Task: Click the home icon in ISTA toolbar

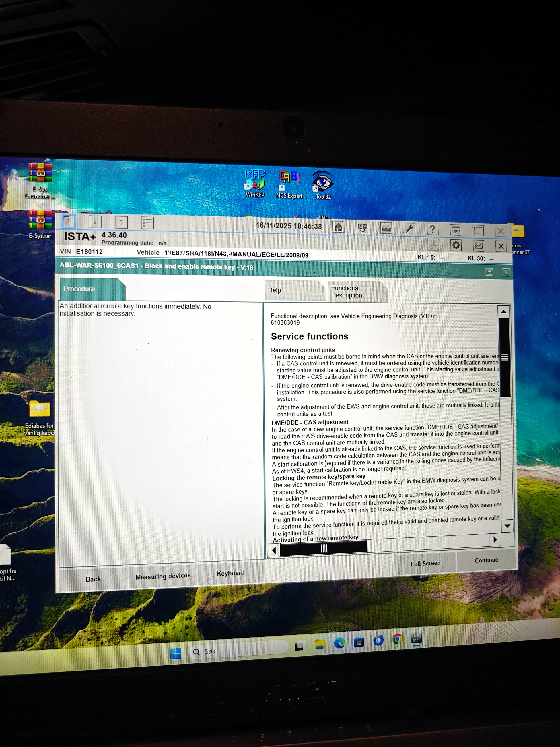Action: tap(338, 227)
